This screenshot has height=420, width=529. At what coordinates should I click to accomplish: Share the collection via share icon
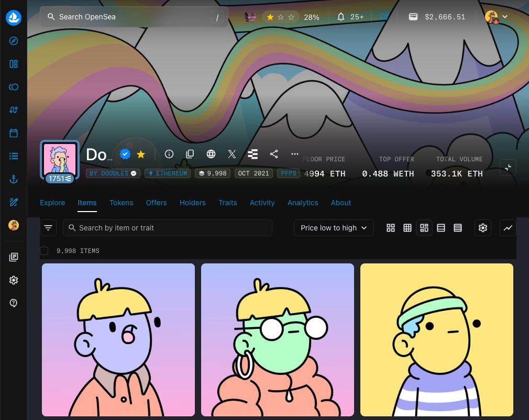pos(274,154)
